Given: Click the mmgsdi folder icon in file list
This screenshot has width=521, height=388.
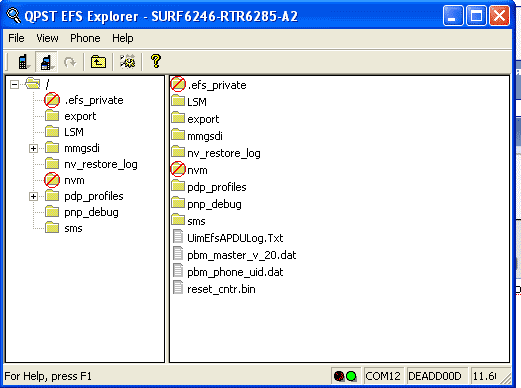Looking at the screenshot, I should click(178, 135).
